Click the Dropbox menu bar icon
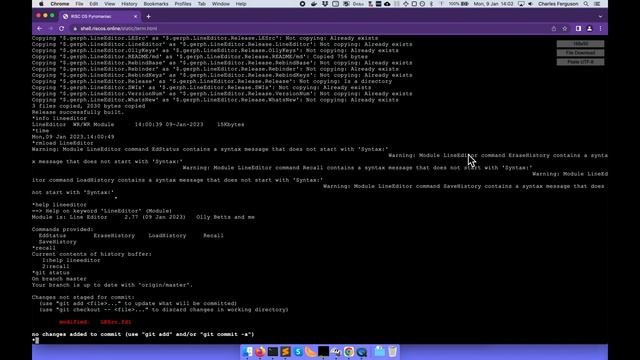The height and width of the screenshot is (360, 640). 325,4
